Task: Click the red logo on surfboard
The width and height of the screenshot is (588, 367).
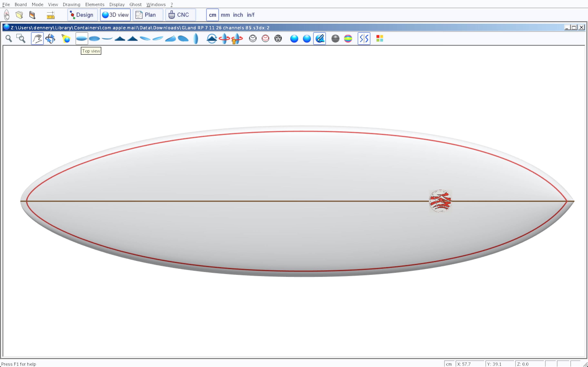Action: tap(440, 201)
